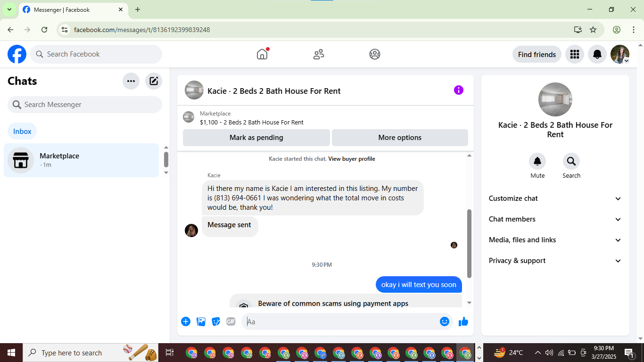Expand the Customize chat section
The image size is (644, 362).
coord(555,198)
